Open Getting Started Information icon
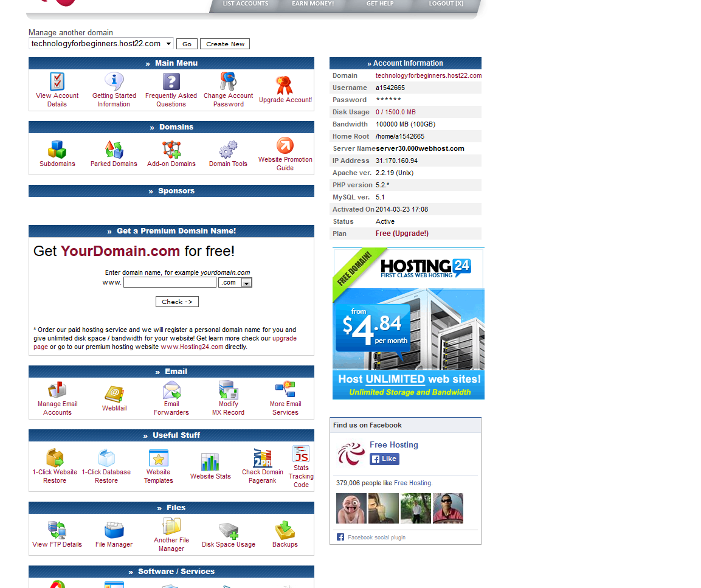This screenshot has height=588, width=701. pos(114,81)
